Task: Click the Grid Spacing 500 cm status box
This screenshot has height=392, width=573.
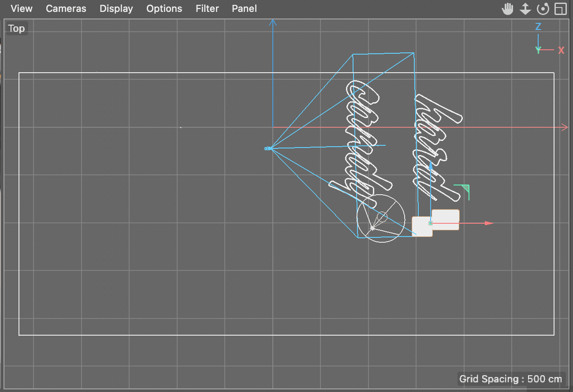Action: click(511, 379)
